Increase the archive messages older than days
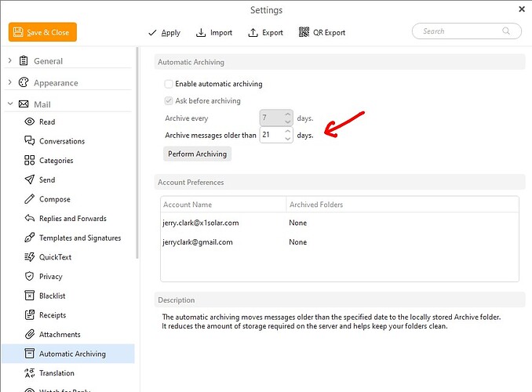The image size is (532, 392). tap(287, 132)
